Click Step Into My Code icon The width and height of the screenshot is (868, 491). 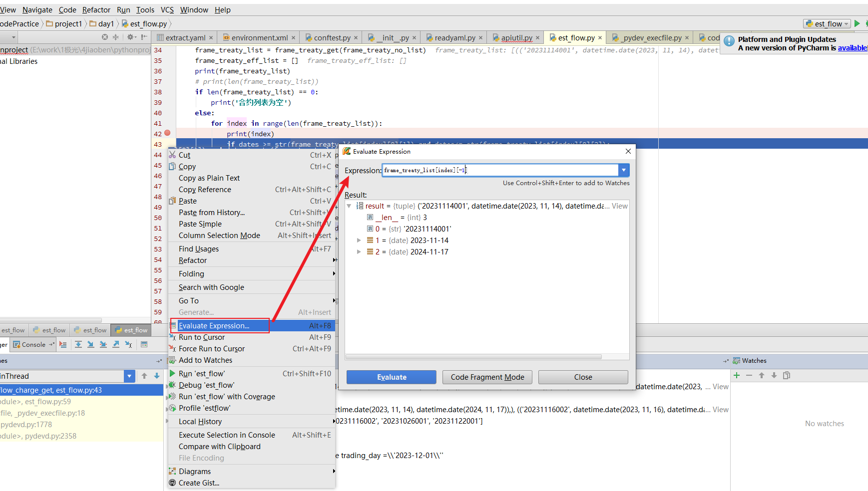point(103,344)
